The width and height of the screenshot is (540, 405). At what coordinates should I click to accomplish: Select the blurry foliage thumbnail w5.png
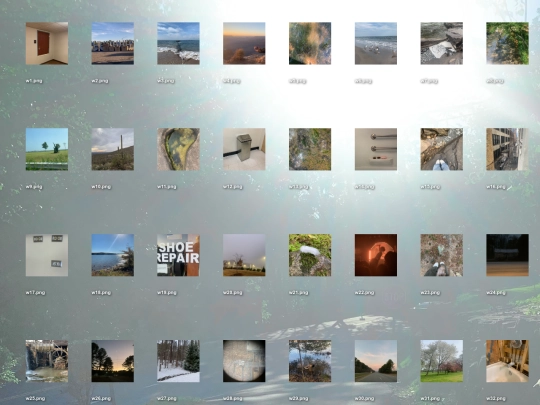(x=310, y=43)
